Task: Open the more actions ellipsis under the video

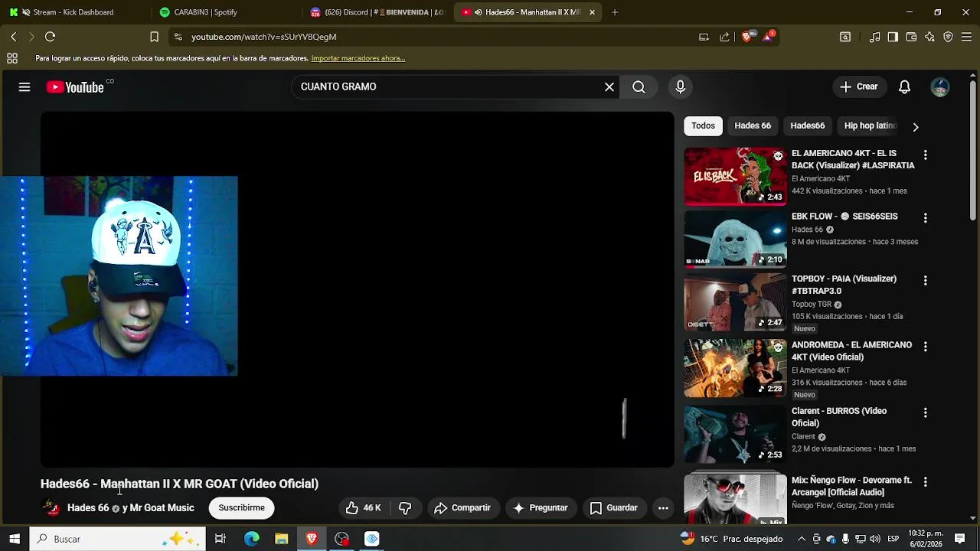Action: click(x=663, y=507)
